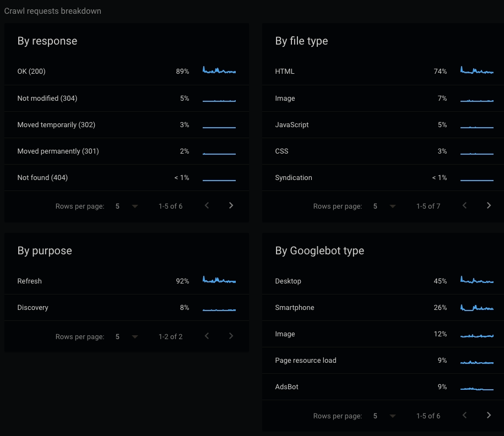Go to next page in By file type table
The image size is (504, 436).
point(489,205)
